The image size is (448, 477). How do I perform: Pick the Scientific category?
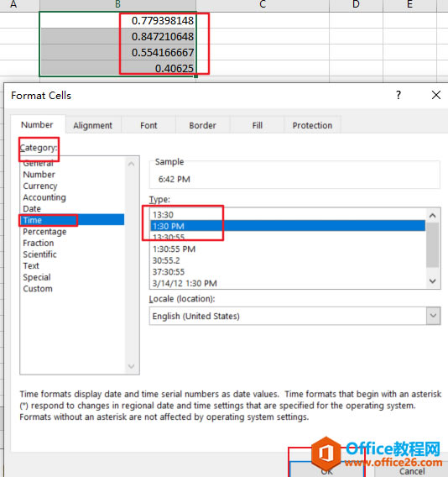[73, 254]
